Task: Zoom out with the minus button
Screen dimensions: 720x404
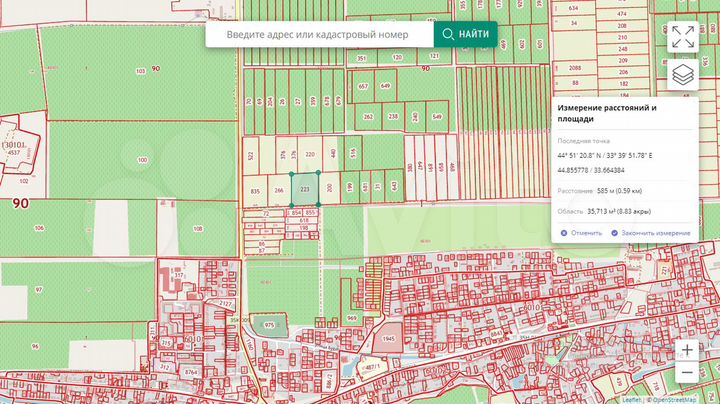Action: [x=687, y=373]
